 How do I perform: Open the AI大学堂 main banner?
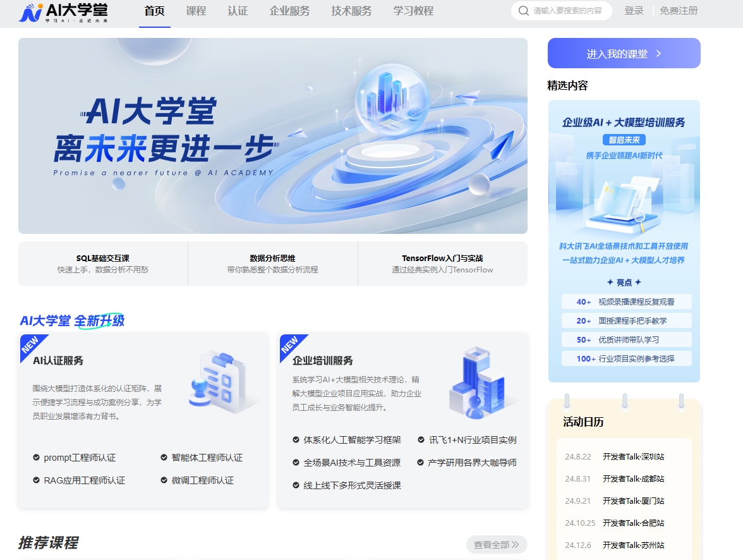(x=273, y=136)
